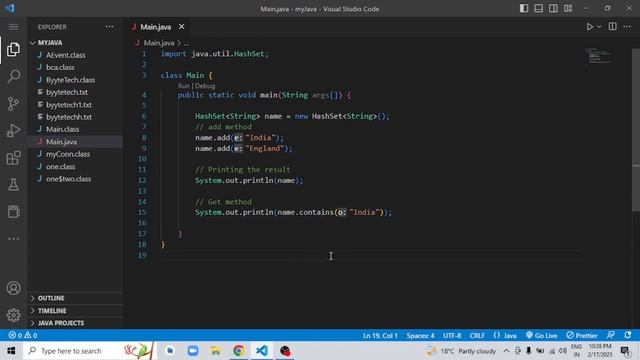Open the sidebar view below Testing icon
640x360 pixels.
click(13, 212)
